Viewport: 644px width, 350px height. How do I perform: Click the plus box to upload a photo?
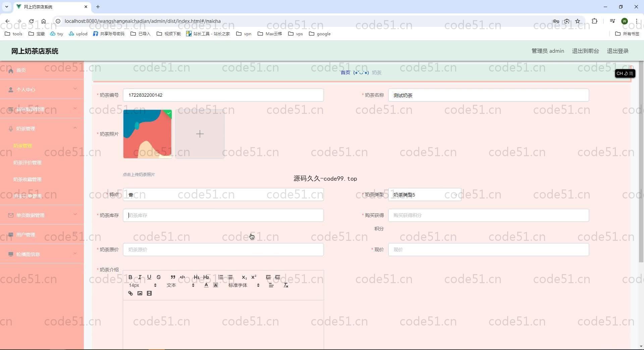pos(200,134)
